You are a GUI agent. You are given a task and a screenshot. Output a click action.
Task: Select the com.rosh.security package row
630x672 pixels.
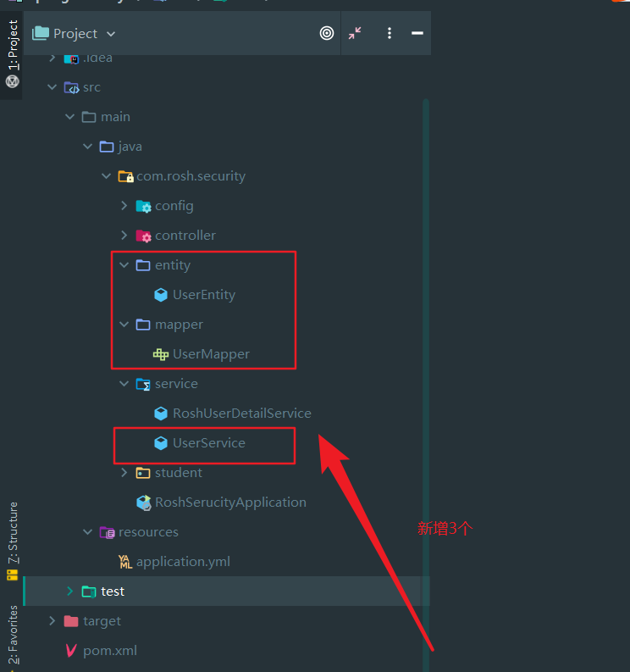[227, 175]
